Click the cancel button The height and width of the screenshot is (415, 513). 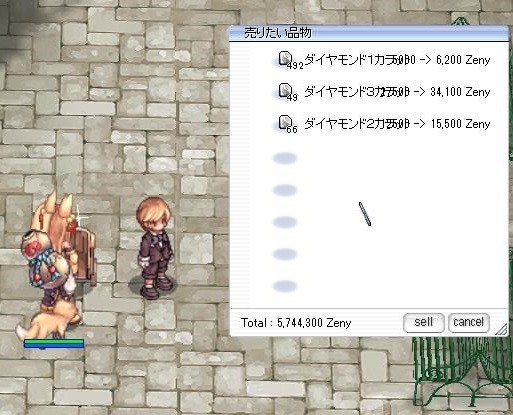(x=468, y=322)
